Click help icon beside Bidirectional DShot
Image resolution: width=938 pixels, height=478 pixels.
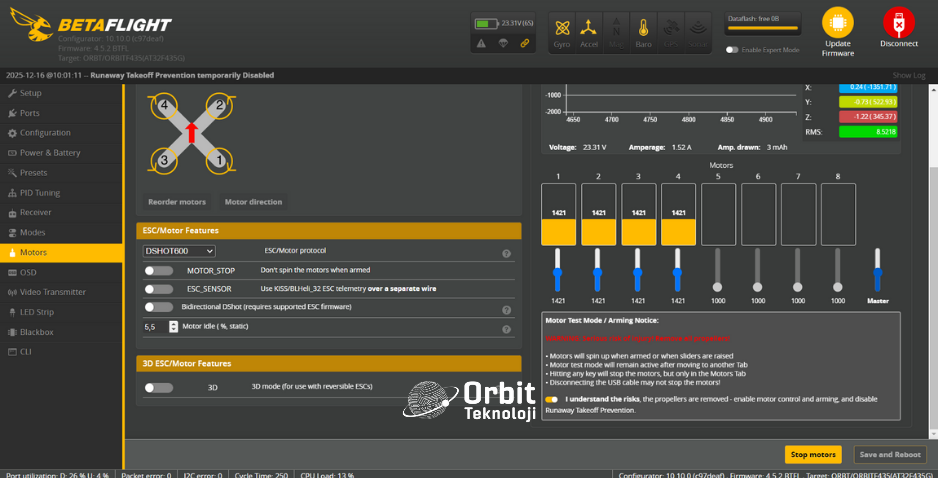click(x=507, y=310)
